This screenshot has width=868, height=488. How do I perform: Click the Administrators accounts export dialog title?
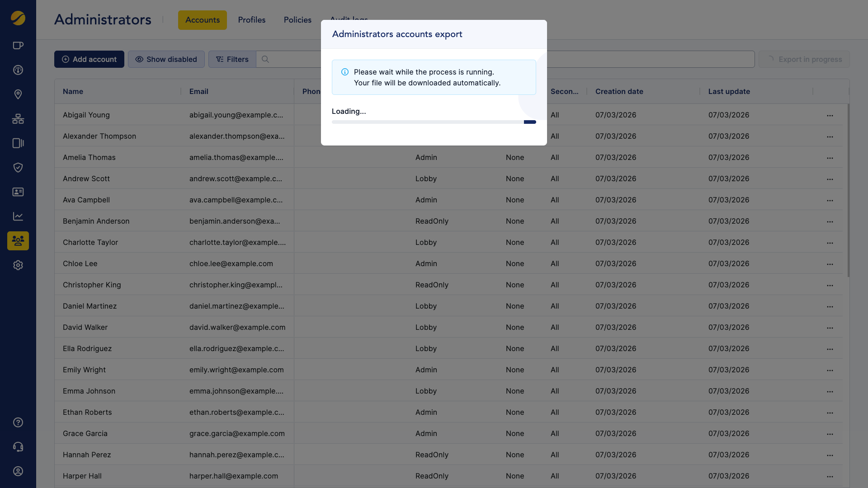[x=397, y=34]
